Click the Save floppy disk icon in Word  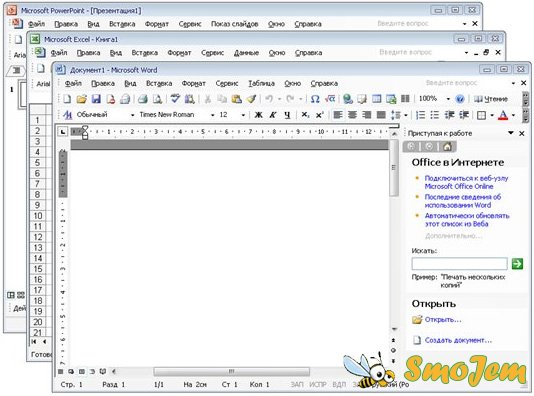point(96,99)
